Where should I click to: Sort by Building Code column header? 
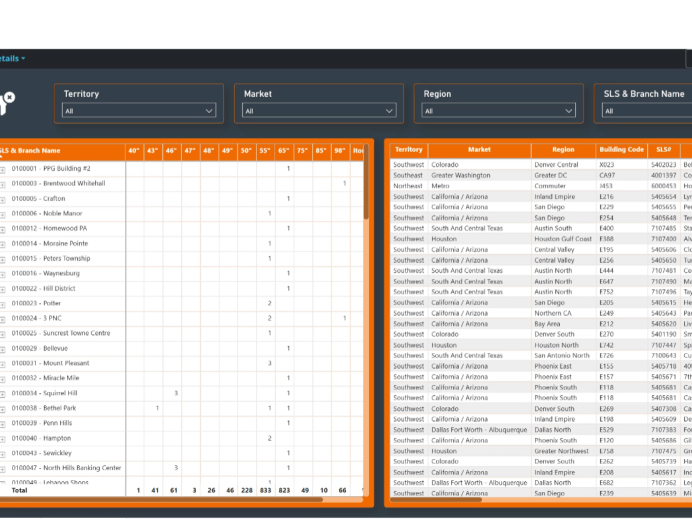pyautogui.click(x=621, y=150)
